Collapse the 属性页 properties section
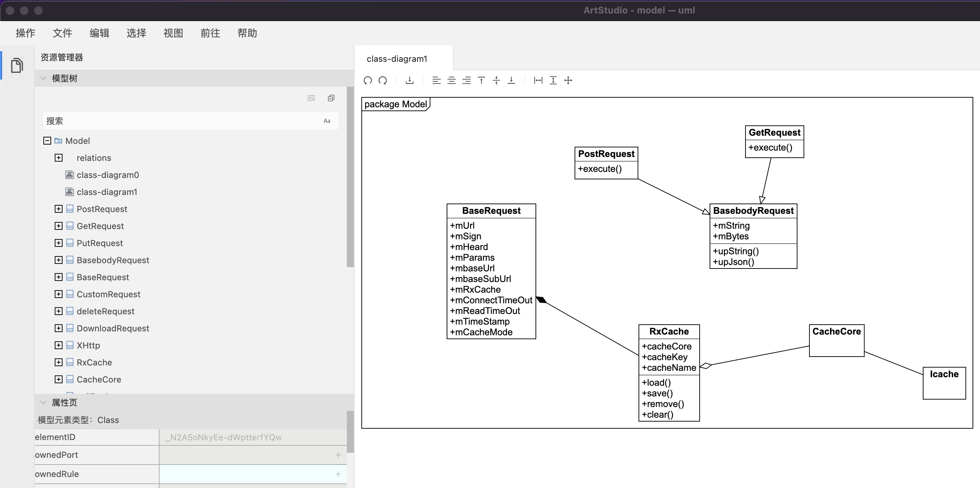 click(x=43, y=402)
